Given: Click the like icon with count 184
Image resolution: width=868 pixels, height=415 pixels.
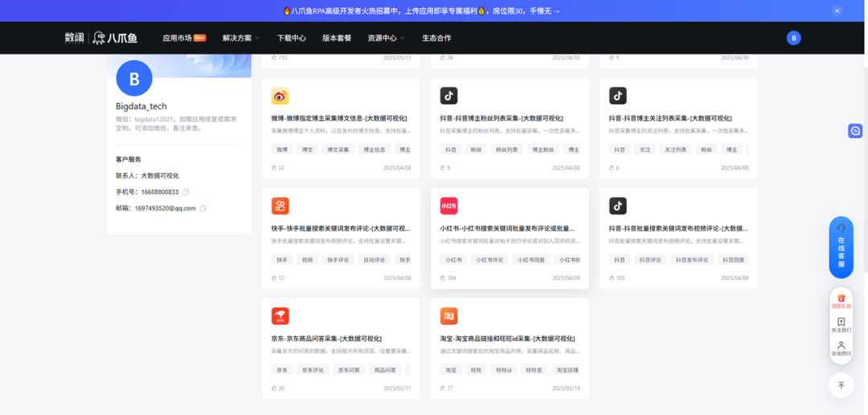Looking at the screenshot, I should [442, 278].
